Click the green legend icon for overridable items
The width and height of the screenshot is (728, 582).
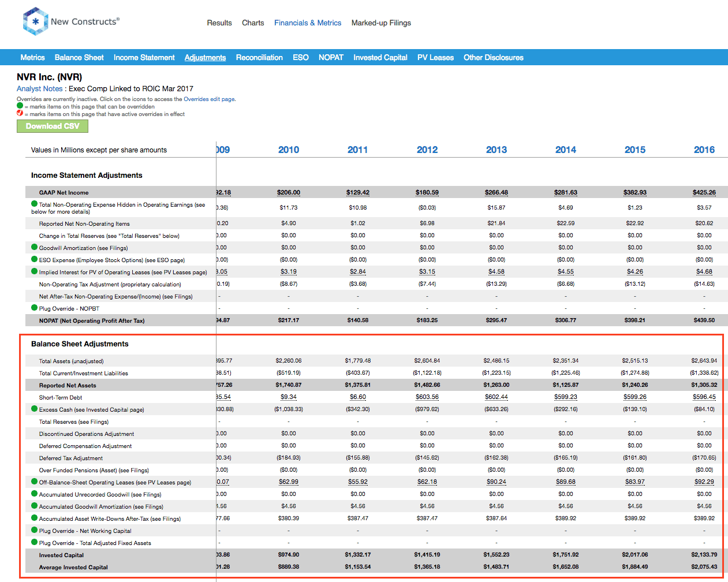(x=20, y=106)
